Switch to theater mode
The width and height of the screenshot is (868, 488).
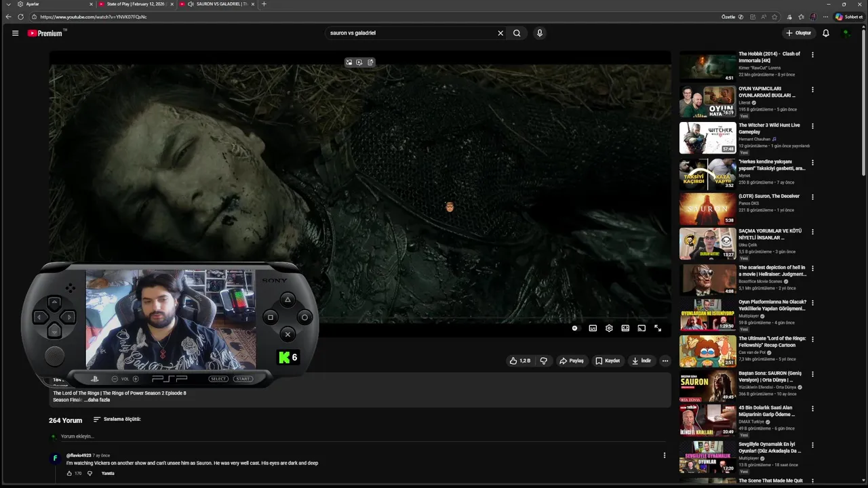[625, 328]
